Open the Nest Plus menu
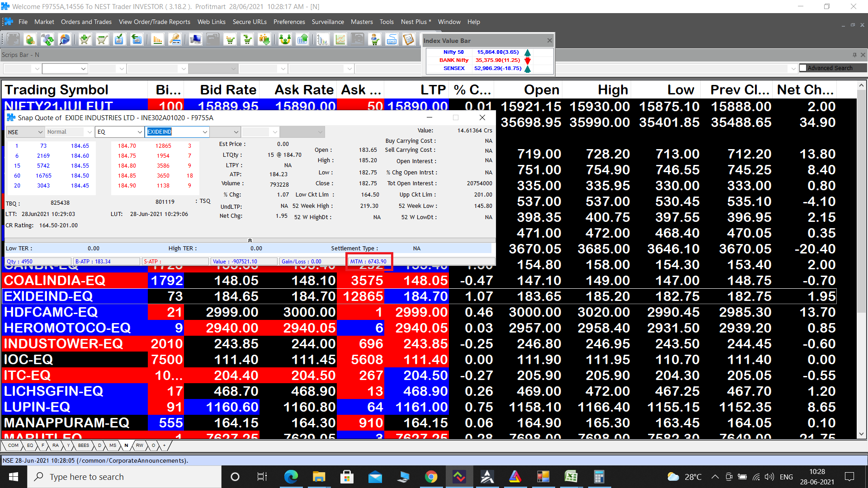 click(416, 22)
